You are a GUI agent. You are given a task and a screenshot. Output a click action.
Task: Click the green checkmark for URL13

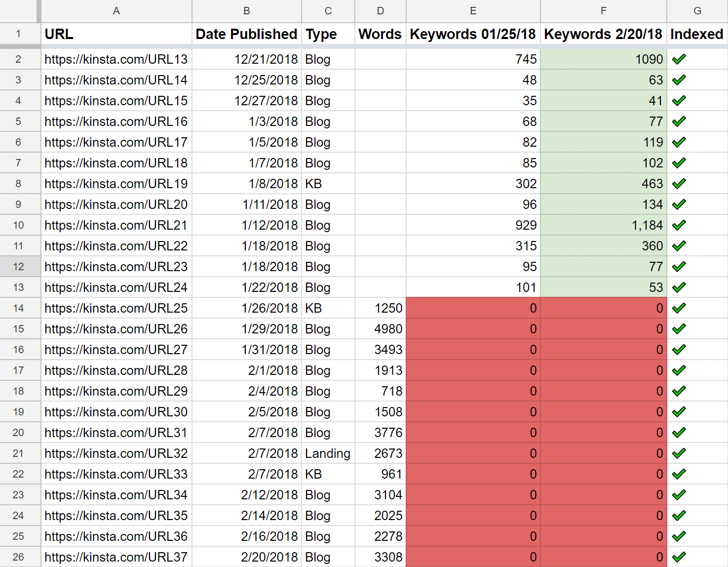(x=679, y=59)
